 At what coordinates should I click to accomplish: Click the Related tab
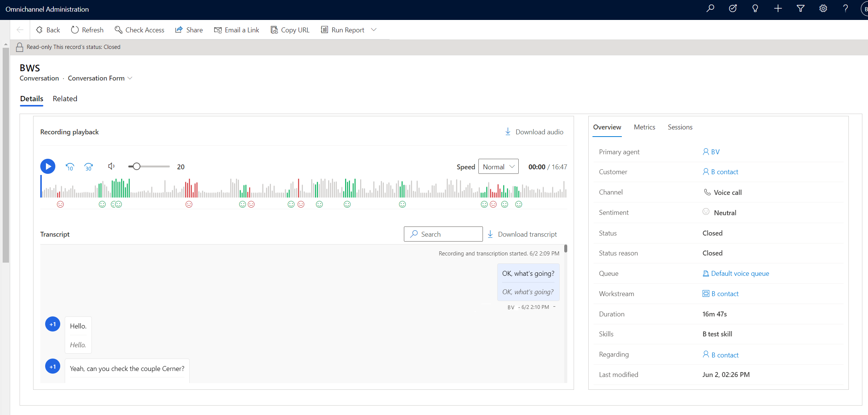click(64, 99)
